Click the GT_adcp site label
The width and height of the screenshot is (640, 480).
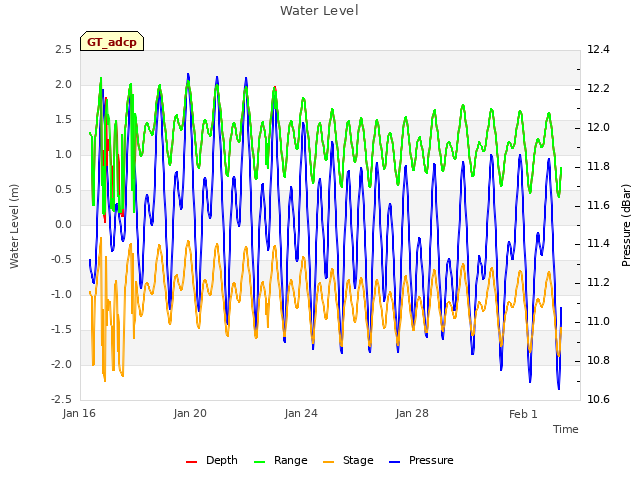tap(112, 42)
